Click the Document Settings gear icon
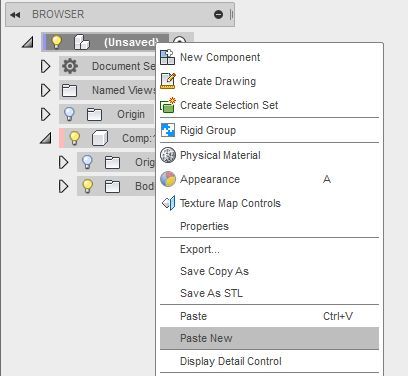 pyautogui.click(x=70, y=66)
